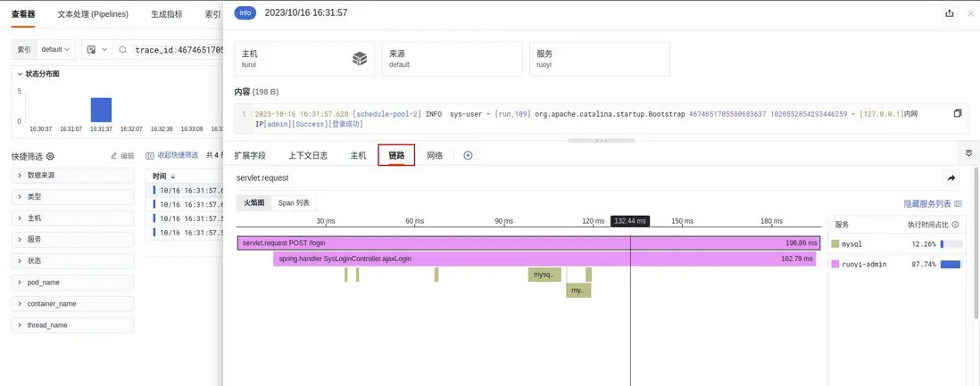Collapse filters via 收起快捷筛选
This screenshot has width=980, height=386.
pyautogui.click(x=172, y=155)
